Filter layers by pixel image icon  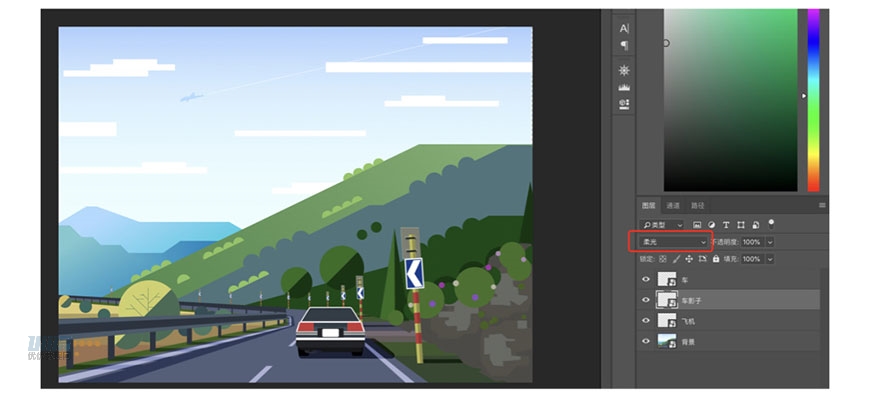click(x=697, y=225)
